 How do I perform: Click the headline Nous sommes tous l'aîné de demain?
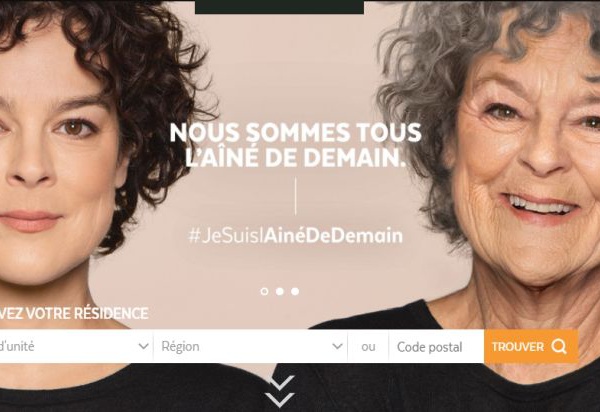295,145
